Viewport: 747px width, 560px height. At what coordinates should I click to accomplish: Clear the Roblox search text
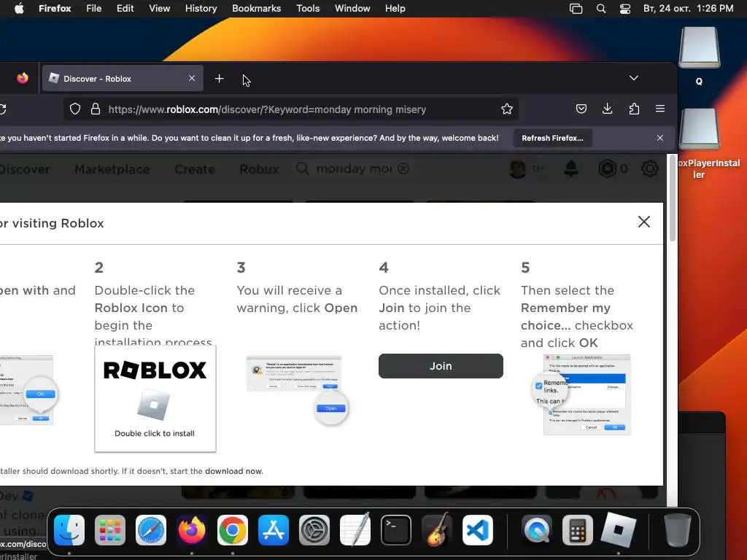click(x=403, y=168)
